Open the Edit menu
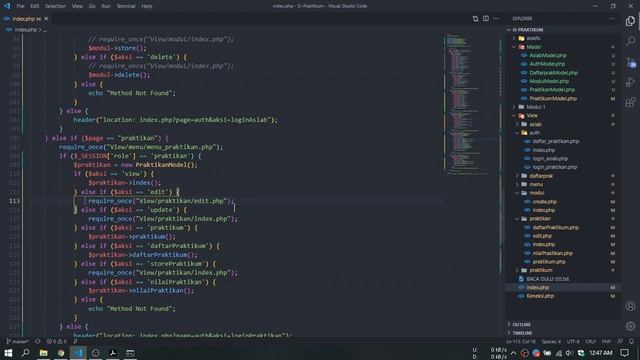Viewport: 640px width, 360px height. pos(35,6)
